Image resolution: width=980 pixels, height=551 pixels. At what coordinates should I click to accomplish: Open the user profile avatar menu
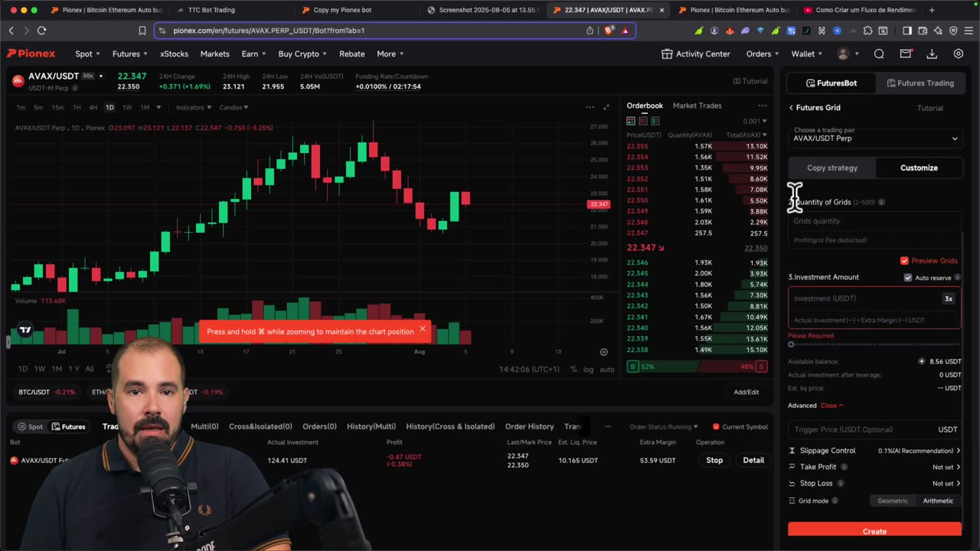(843, 54)
